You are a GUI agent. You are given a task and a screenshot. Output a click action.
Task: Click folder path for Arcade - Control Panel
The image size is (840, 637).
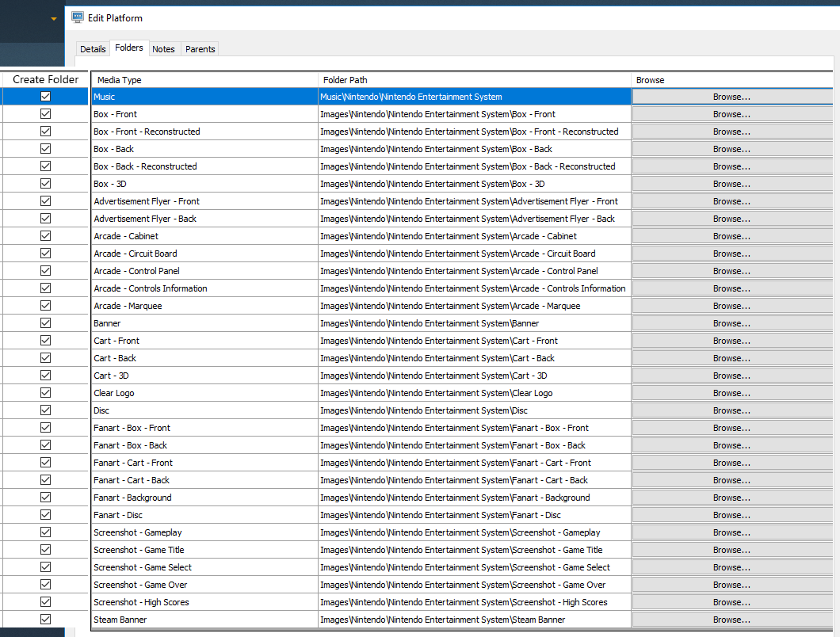click(x=475, y=270)
